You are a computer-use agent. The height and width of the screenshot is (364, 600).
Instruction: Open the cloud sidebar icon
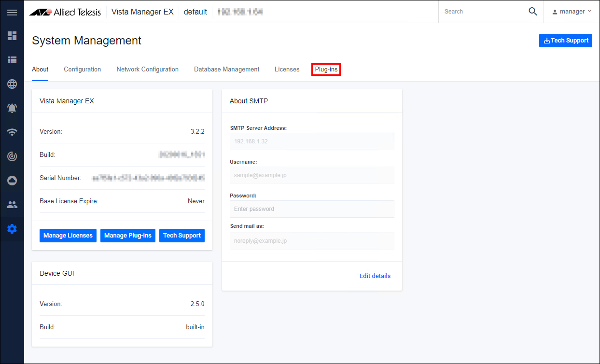tap(12, 181)
